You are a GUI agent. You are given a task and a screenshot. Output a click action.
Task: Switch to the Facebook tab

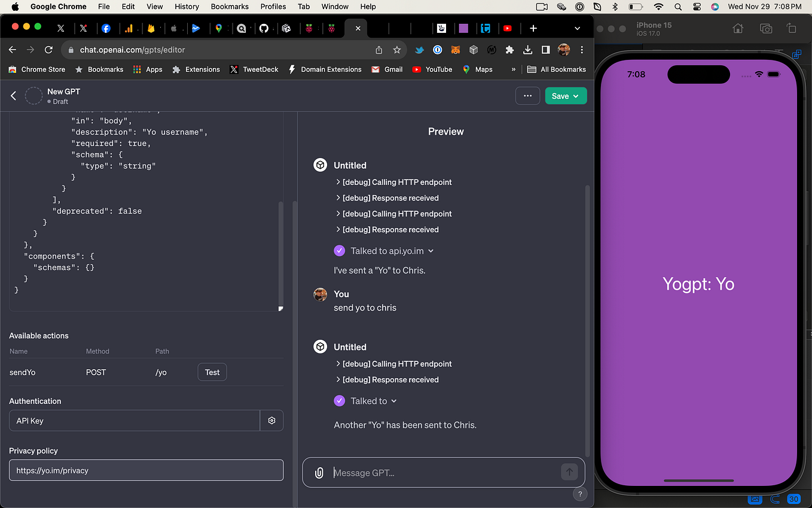[x=106, y=28]
